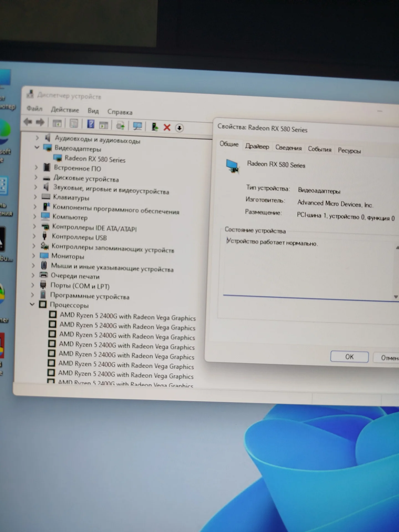Image resolution: width=399 pixels, height=532 pixels.
Task: Click the Back arrow in the toolbar
Action: click(28, 122)
